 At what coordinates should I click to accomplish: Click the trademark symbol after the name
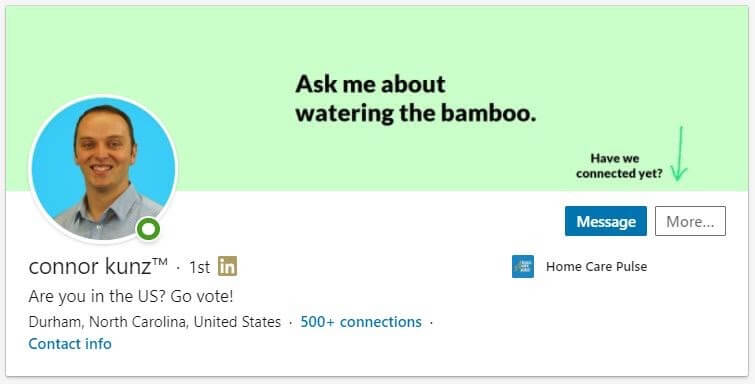pos(160,262)
